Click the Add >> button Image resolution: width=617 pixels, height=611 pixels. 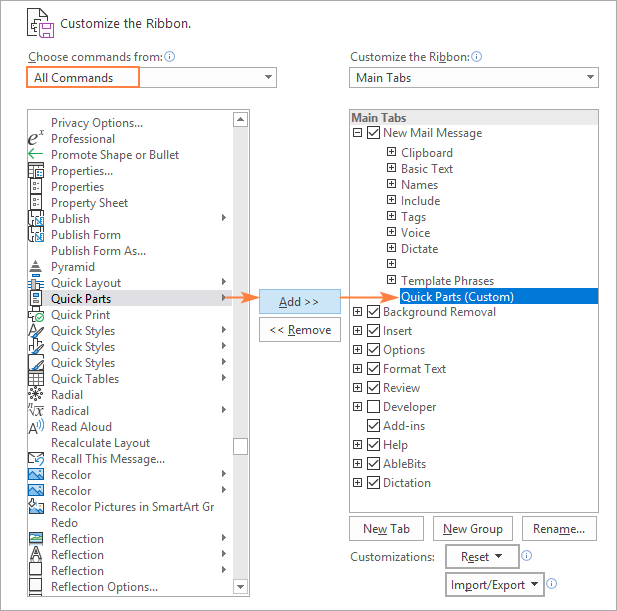(x=300, y=302)
